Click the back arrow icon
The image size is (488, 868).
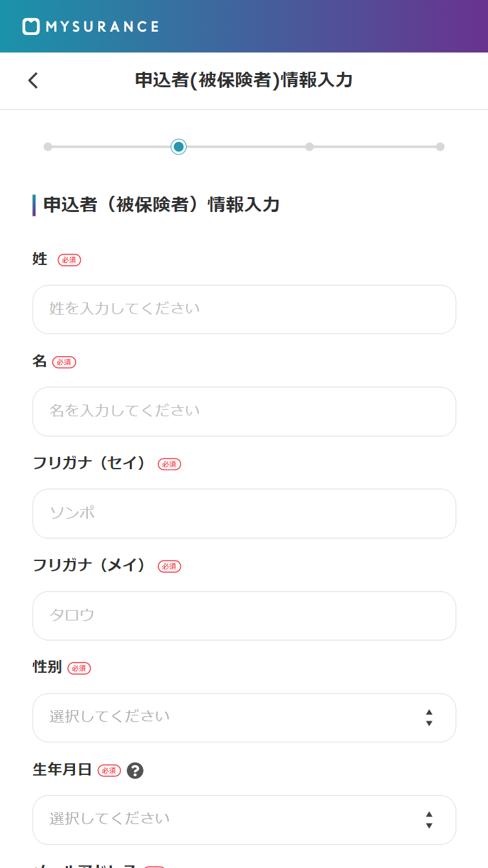click(34, 81)
